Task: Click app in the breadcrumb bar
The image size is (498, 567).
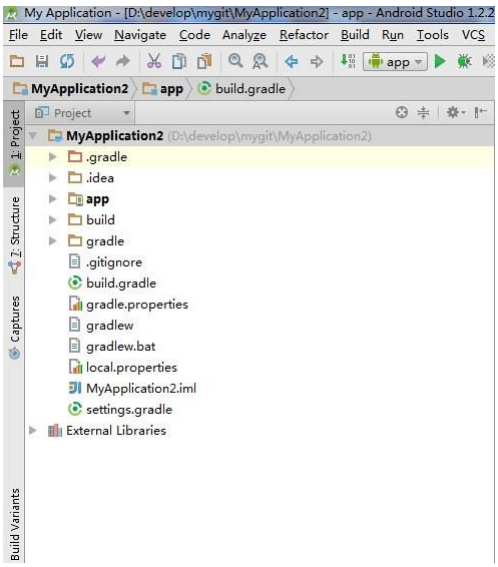Action: click(163, 89)
